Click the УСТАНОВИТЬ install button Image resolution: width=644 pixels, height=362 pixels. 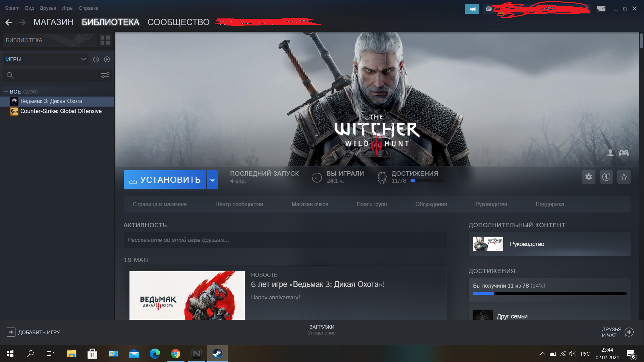pos(165,180)
